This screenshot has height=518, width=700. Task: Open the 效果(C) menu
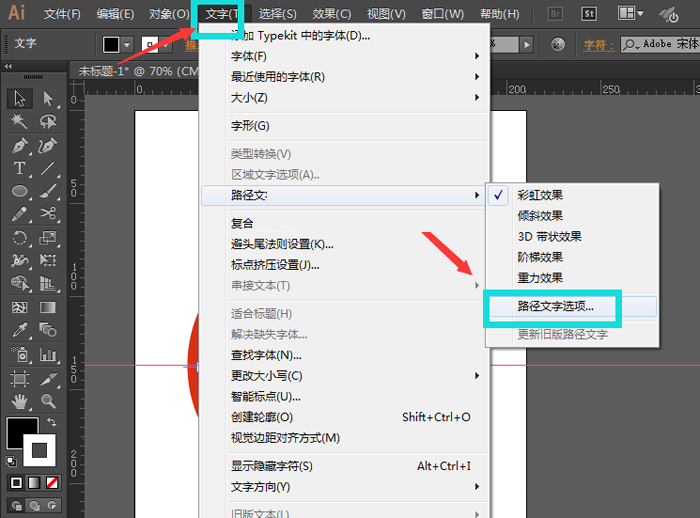(x=331, y=14)
